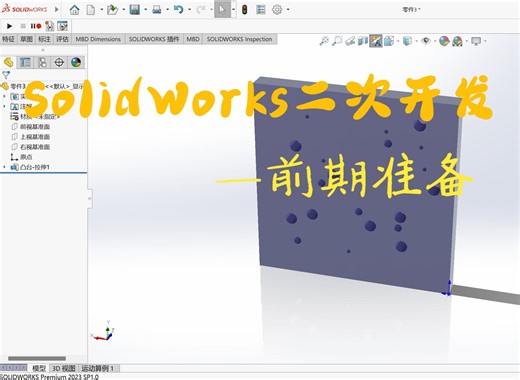Open dropdown arrow next to Undo
Viewport: 520px width, 380px height.
(x=190, y=10)
